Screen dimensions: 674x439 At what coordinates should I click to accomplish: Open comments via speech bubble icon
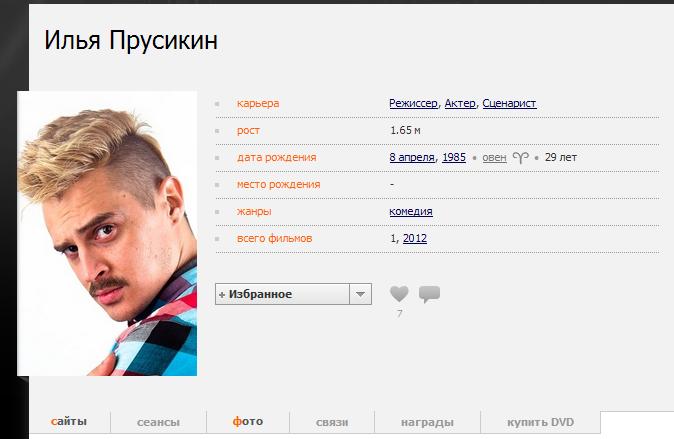click(429, 294)
